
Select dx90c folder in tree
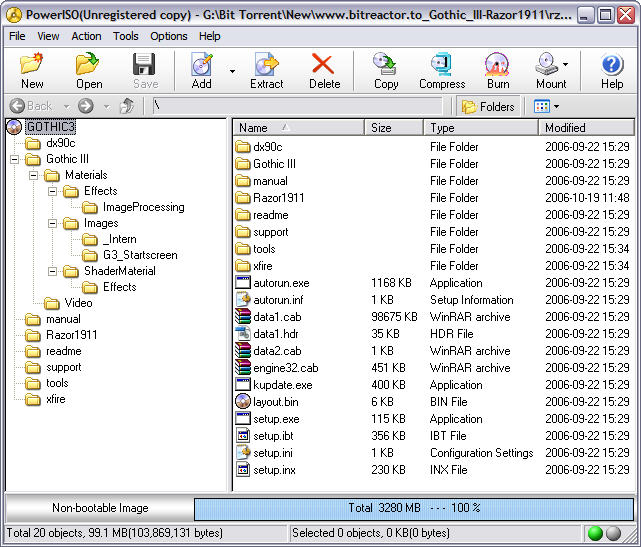pyautogui.click(x=61, y=143)
